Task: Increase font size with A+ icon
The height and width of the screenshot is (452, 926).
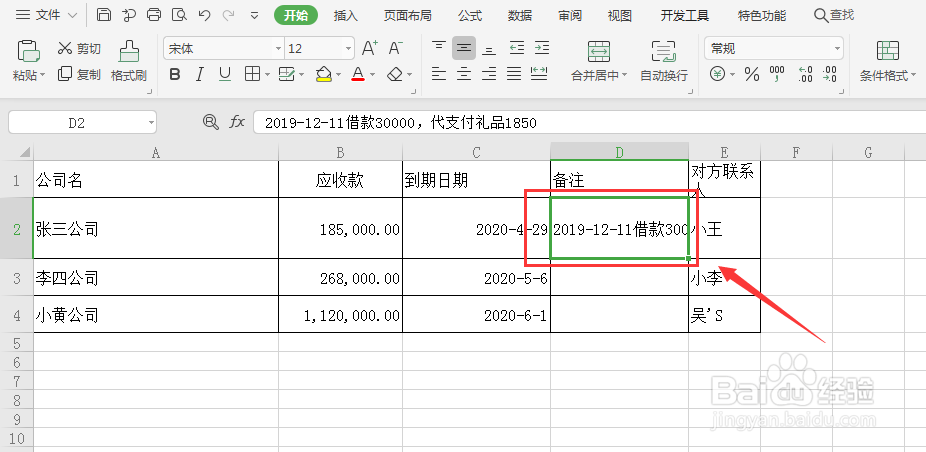Action: [370, 48]
